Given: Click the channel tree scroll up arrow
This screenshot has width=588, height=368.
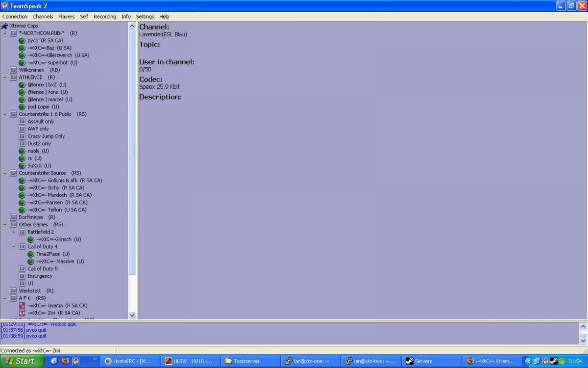Looking at the screenshot, I should pos(132,26).
